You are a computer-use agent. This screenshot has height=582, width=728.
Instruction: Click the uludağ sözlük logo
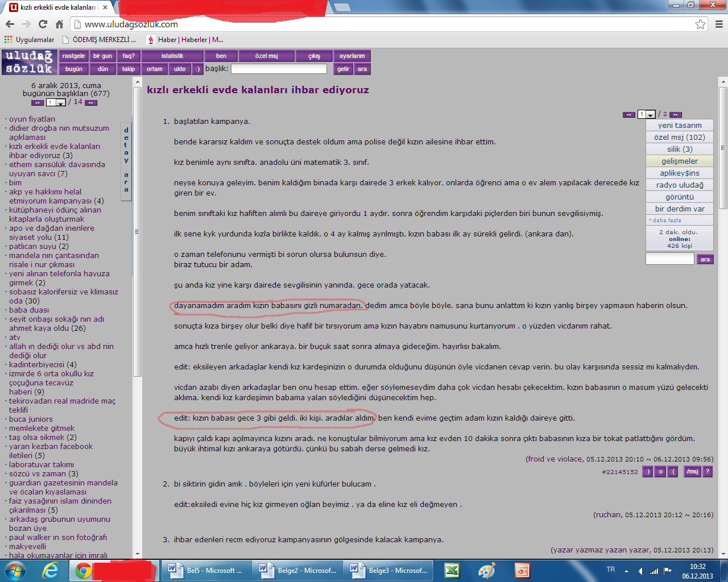coord(29,63)
